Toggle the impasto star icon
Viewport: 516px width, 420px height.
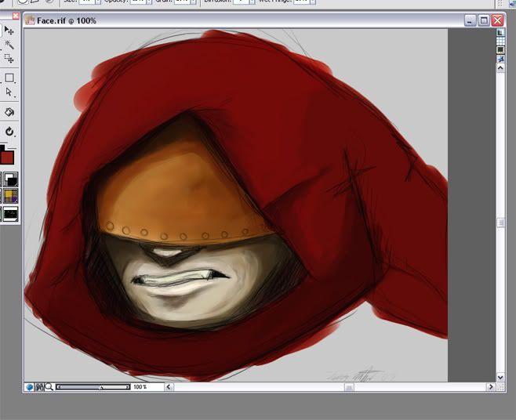tap(500, 59)
